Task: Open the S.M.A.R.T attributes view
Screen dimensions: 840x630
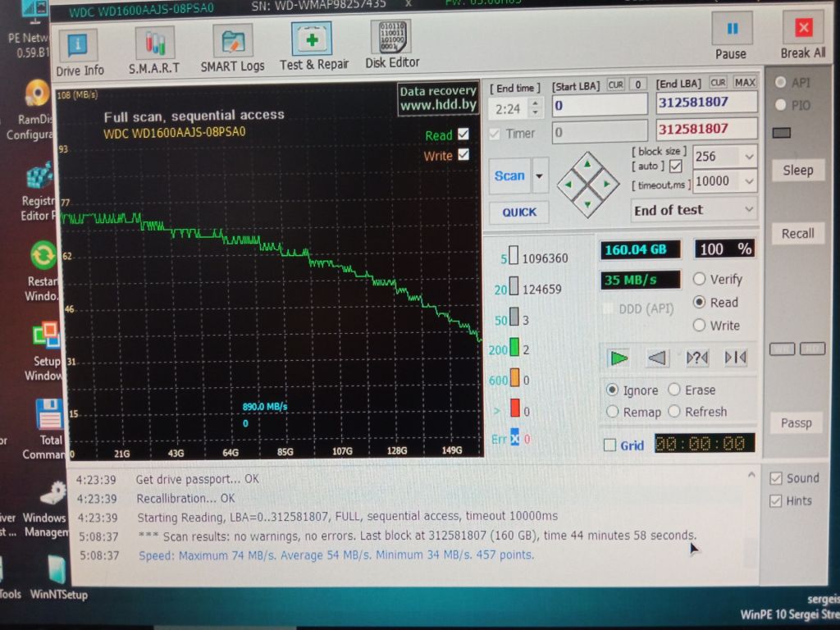Action: pyautogui.click(x=154, y=51)
